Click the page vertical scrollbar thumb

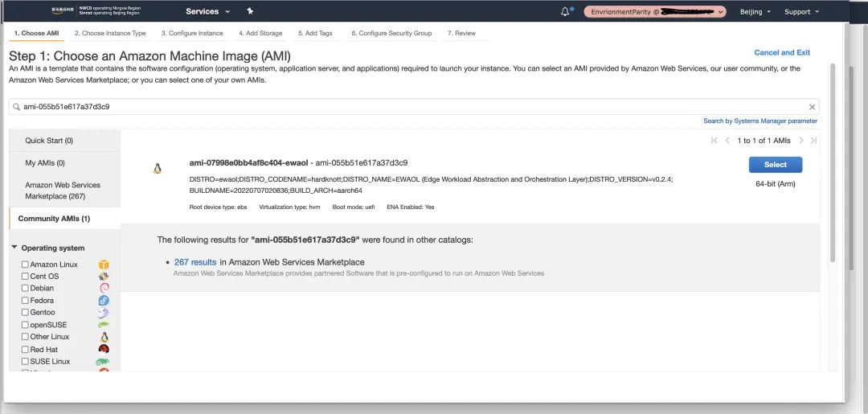tap(832, 162)
